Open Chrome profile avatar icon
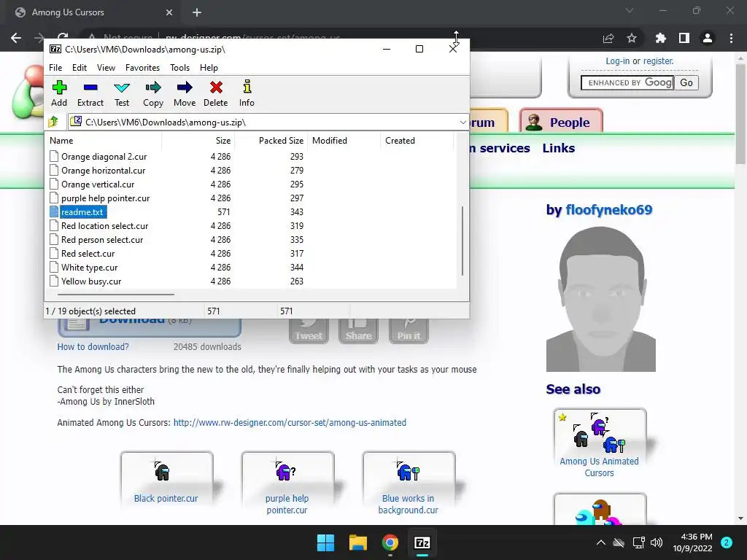Screen dimensions: 747x560 (x=708, y=38)
